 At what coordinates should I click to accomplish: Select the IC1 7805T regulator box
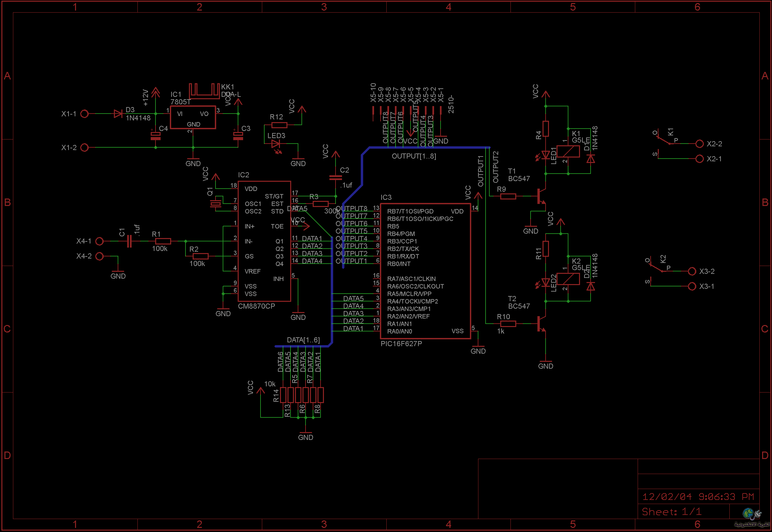[193, 117]
